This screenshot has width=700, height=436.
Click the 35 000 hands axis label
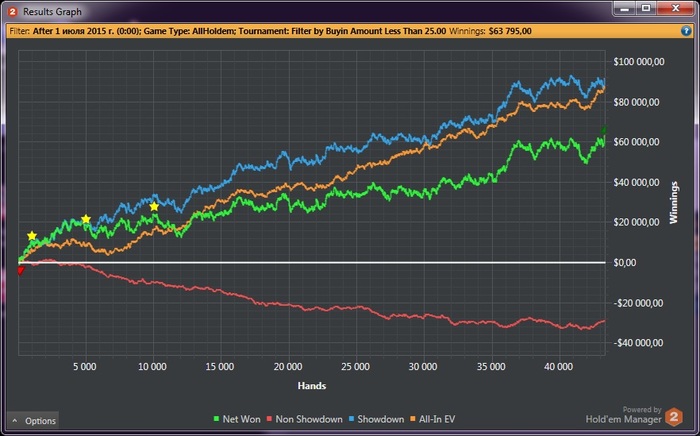pyautogui.click(x=491, y=367)
